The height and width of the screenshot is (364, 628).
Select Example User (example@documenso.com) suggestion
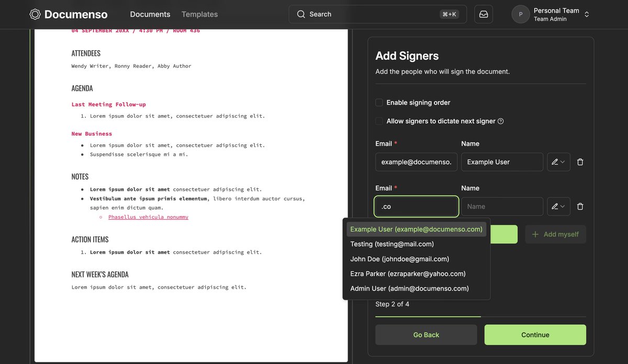(416, 229)
